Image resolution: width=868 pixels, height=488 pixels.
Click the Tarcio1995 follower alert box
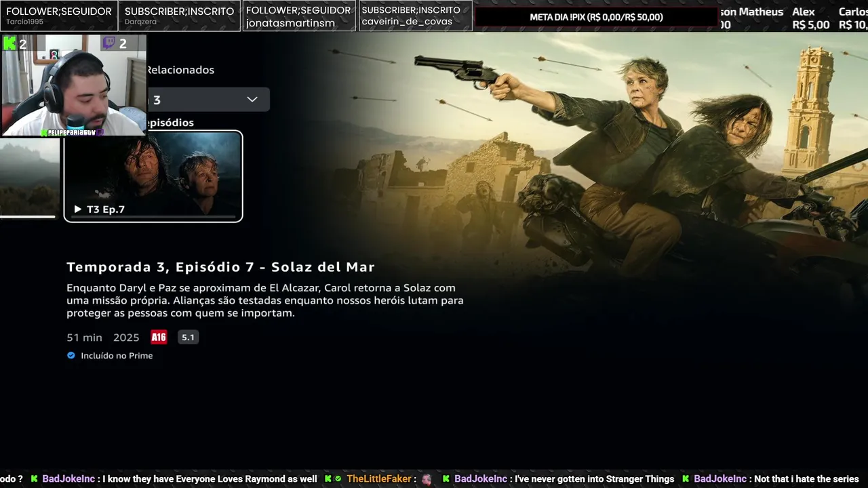[x=59, y=16]
